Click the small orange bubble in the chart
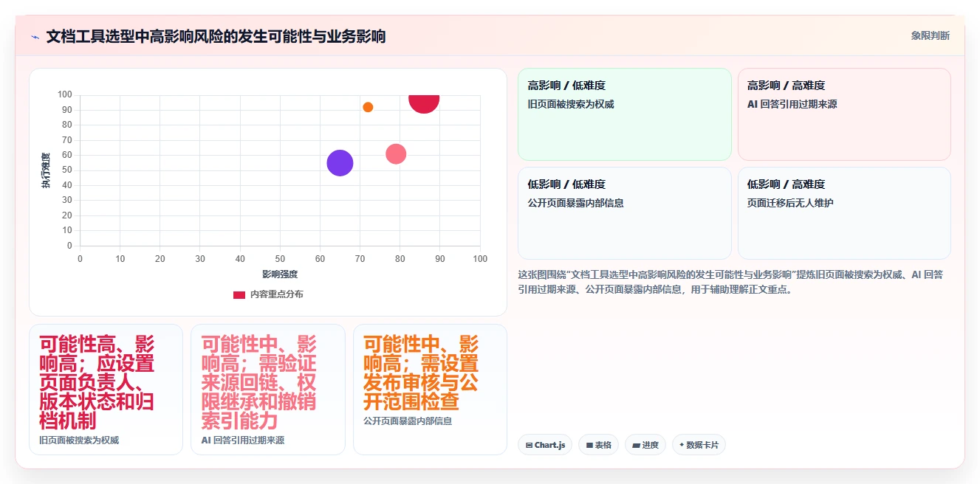This screenshot has width=980, height=484. [368, 107]
